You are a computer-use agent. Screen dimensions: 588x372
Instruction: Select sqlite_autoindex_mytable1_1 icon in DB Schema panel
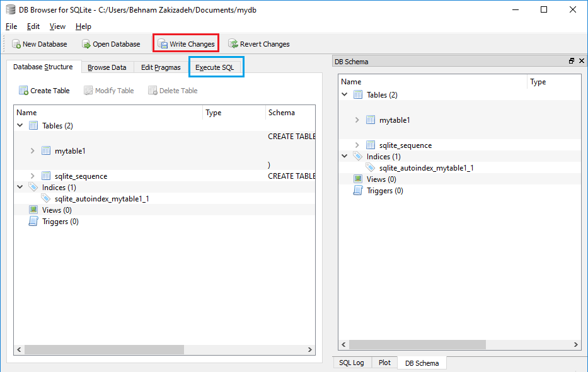point(371,167)
